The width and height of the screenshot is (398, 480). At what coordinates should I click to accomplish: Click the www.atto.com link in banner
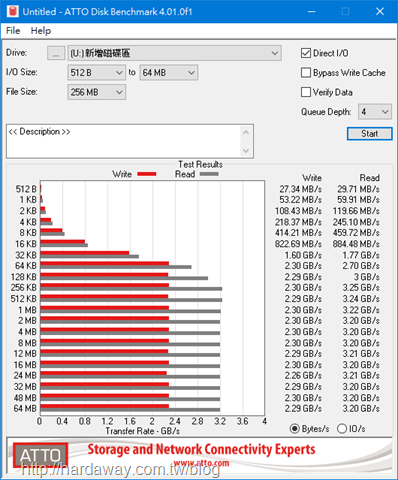click(x=201, y=463)
